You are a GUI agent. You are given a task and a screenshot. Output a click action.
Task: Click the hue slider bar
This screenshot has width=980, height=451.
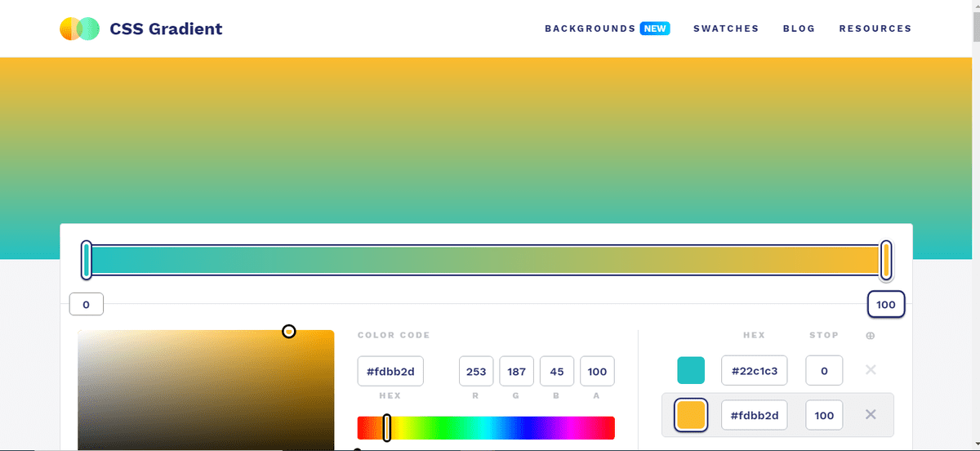[485, 427]
